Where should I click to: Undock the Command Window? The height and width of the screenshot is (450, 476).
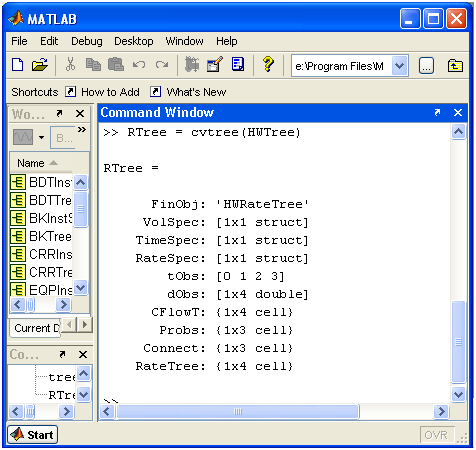pos(437,112)
